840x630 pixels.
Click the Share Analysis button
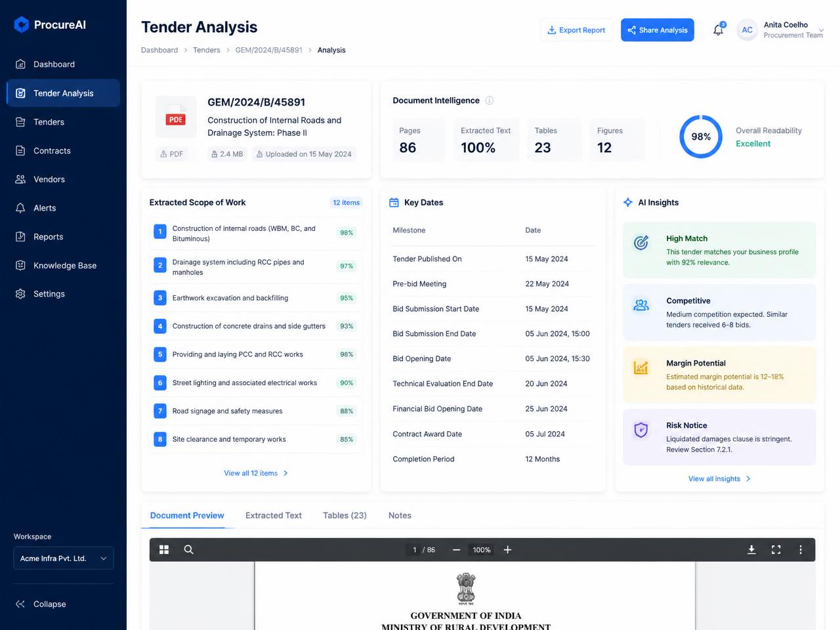(x=658, y=30)
